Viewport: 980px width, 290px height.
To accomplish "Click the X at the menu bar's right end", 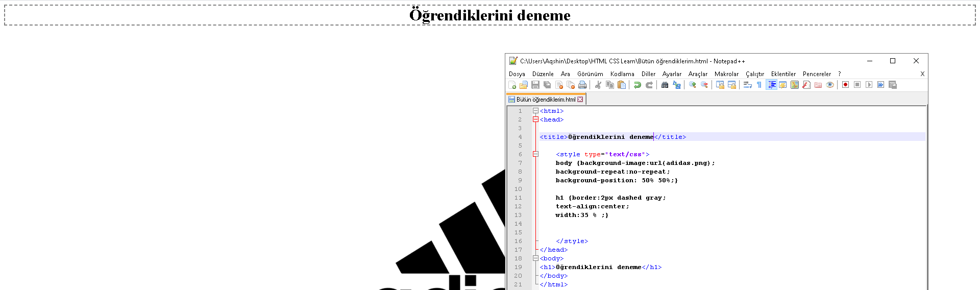I will [922, 74].
